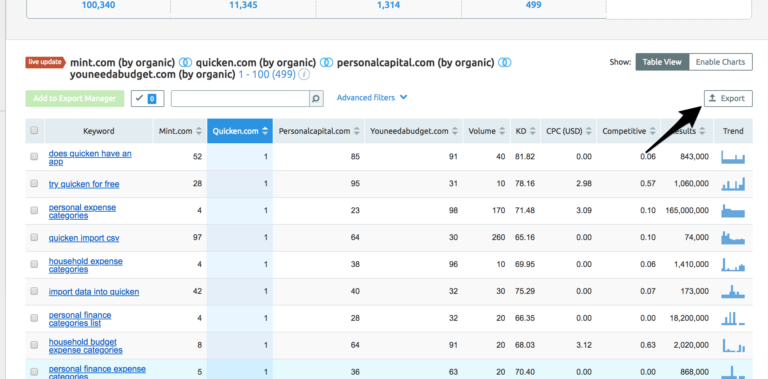This screenshot has width=768, height=379.
Task: Mark checkbox for 'household budget expense categories'
Action: pyautogui.click(x=34, y=345)
